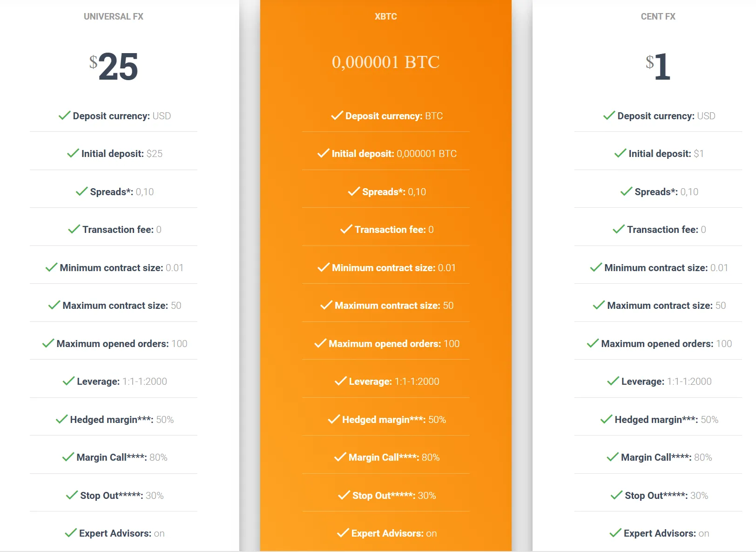Click the $25 price of Universal FX

114,66
